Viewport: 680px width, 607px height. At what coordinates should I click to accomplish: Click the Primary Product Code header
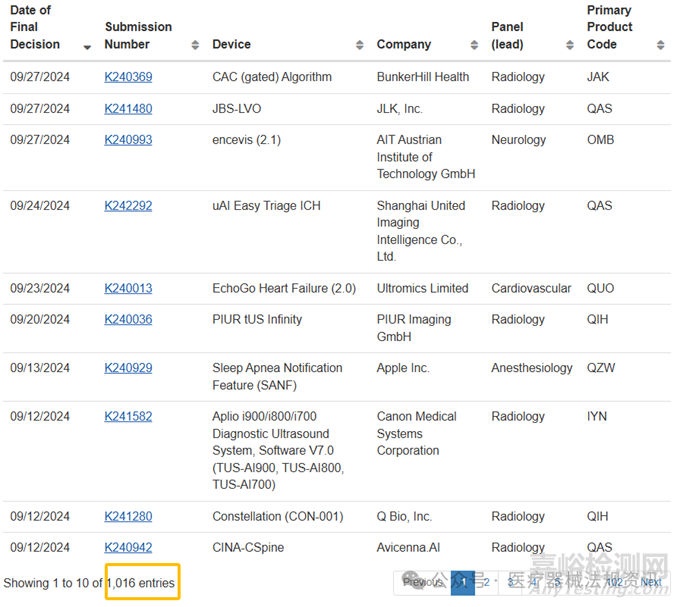click(609, 27)
